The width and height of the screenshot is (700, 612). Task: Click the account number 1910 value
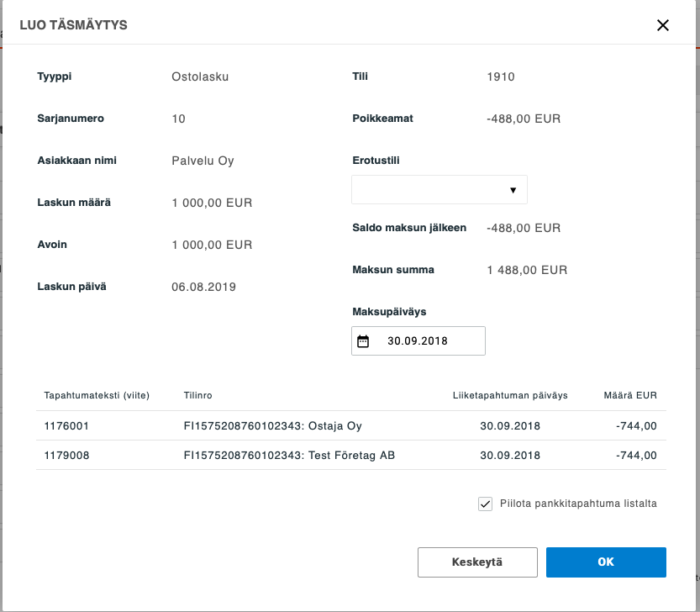501,76
